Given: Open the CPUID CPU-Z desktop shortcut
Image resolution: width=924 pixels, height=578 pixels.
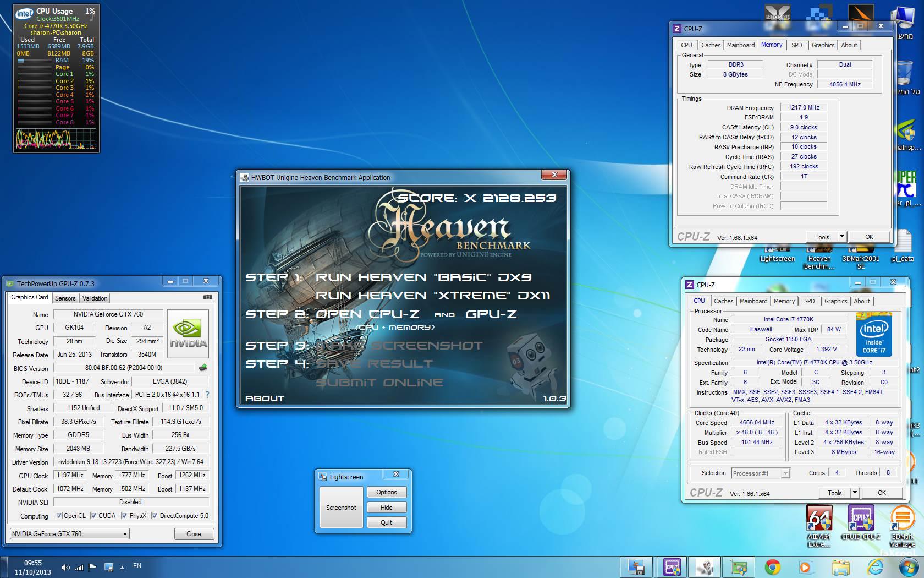Looking at the screenshot, I should click(861, 522).
